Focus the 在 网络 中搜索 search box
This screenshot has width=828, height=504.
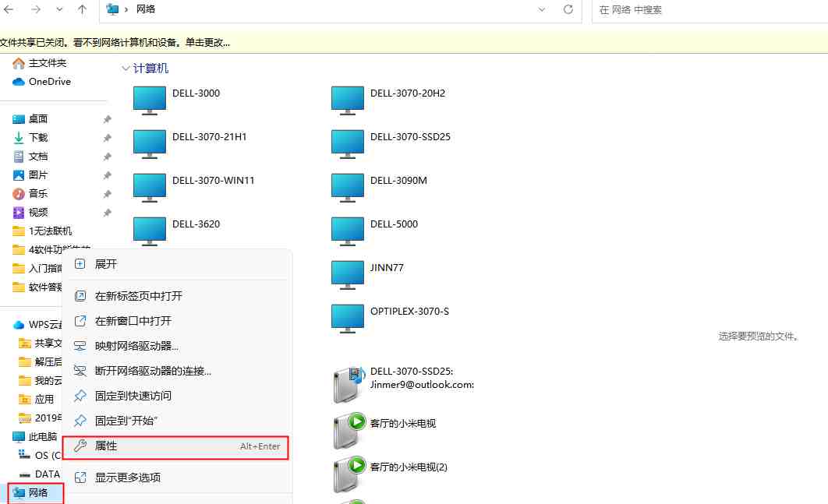(709, 10)
